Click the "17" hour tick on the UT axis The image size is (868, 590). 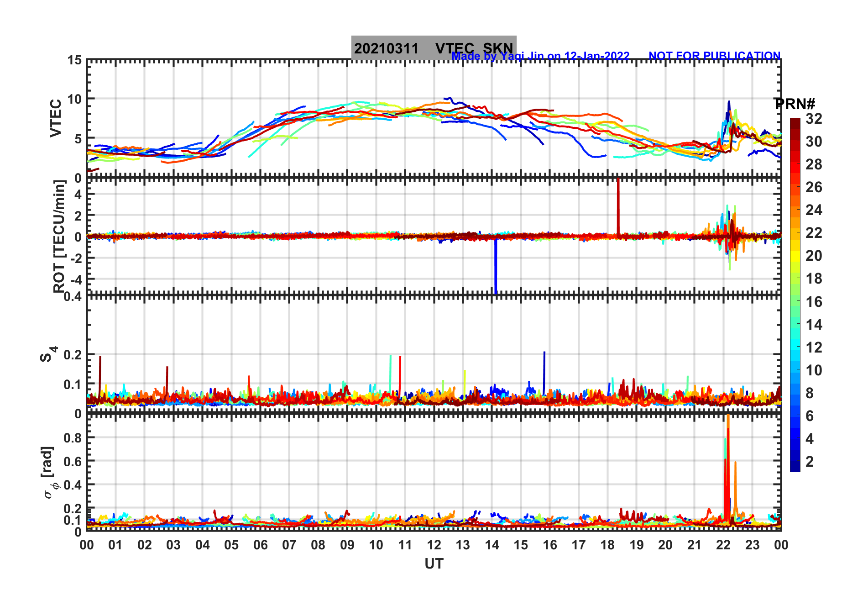tap(579, 545)
